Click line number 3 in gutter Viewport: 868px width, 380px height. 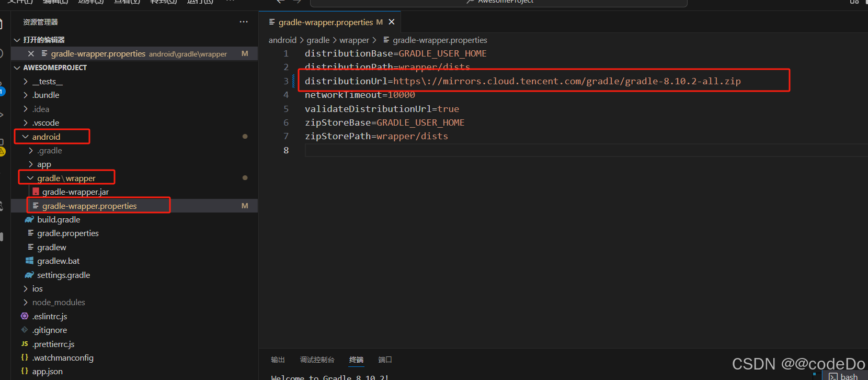[286, 81]
